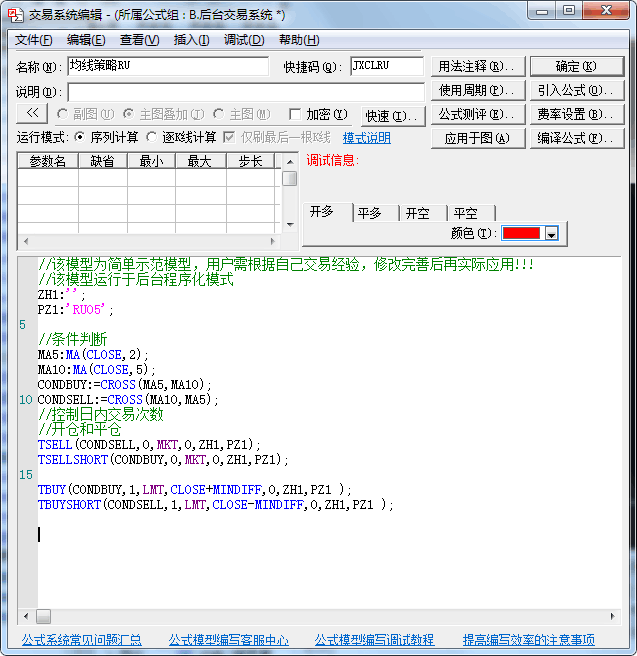Click the //条件判断 comment line
637x656 pixels.
(72, 339)
